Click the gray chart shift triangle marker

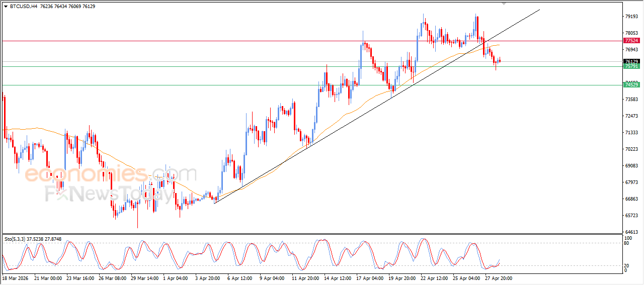tap(504, 4)
